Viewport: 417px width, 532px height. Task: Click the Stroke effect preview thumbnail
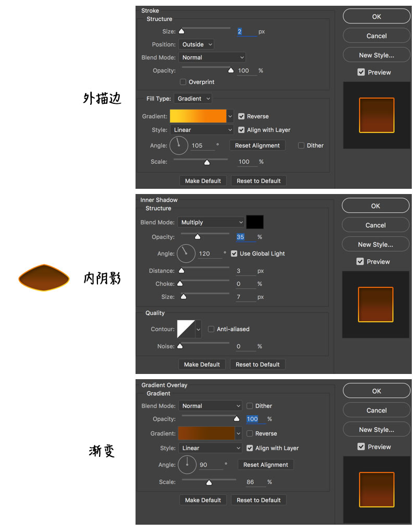click(376, 114)
